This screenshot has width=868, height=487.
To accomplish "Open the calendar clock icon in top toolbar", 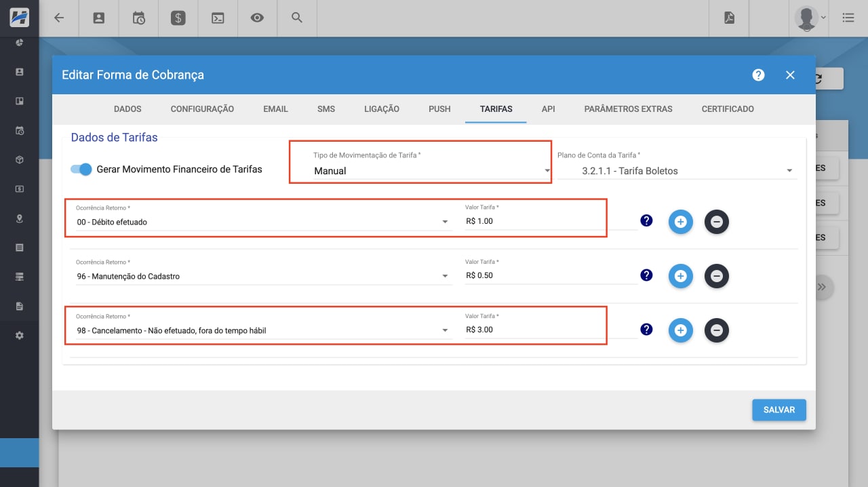I will click(138, 18).
